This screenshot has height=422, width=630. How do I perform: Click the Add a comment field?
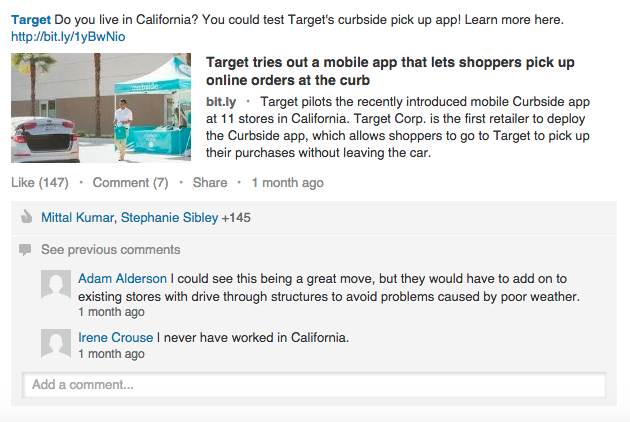(314, 385)
